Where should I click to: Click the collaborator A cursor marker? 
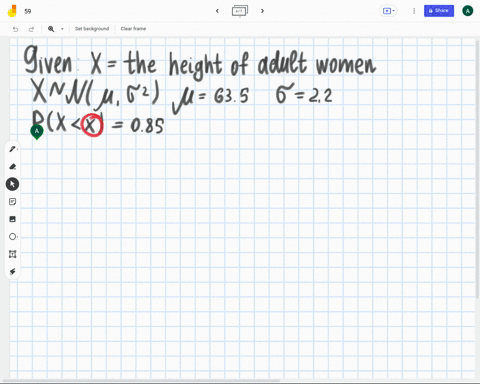(x=37, y=132)
